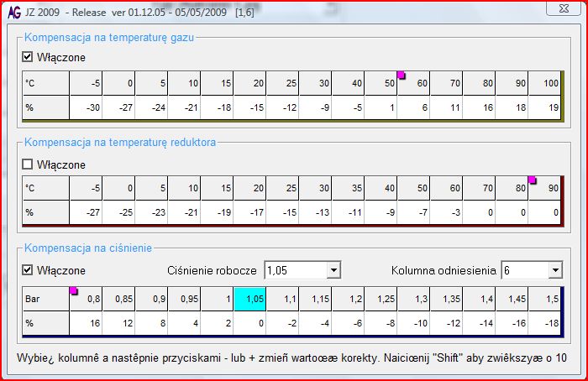Select the 6 percent value under 60°C gas table
Screen dimensions: 588x381
pos(413,107)
